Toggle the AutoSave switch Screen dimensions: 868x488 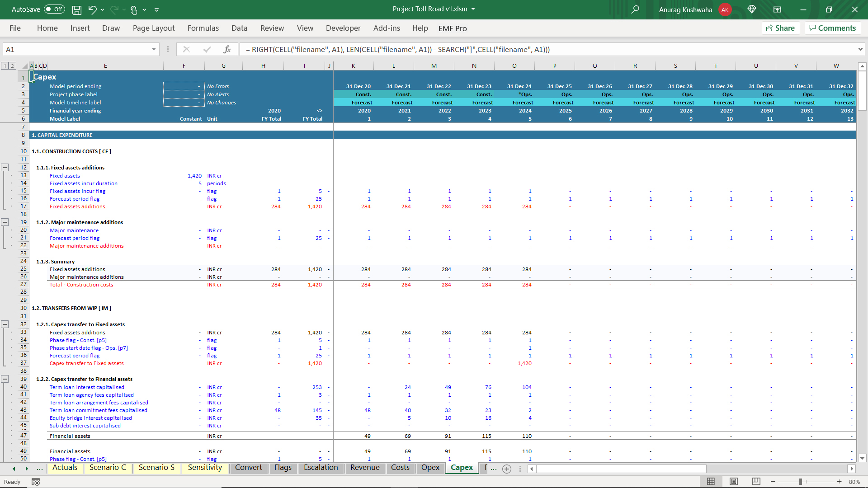[x=54, y=9]
